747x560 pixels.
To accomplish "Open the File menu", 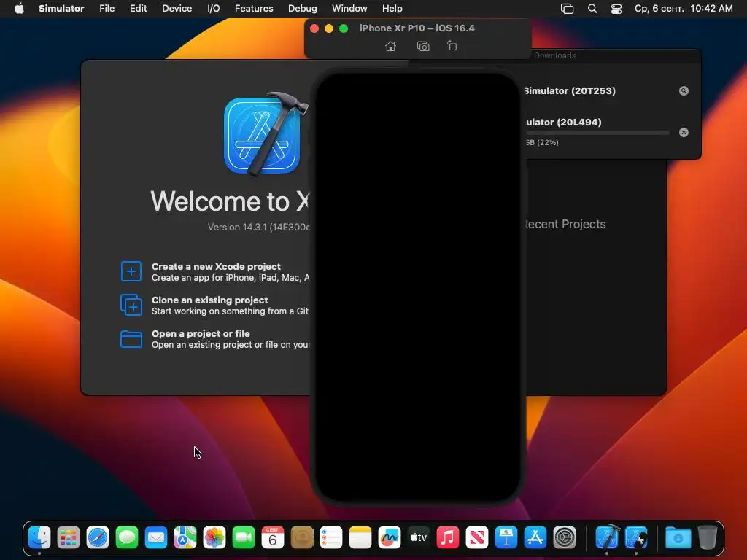I will 107,8.
